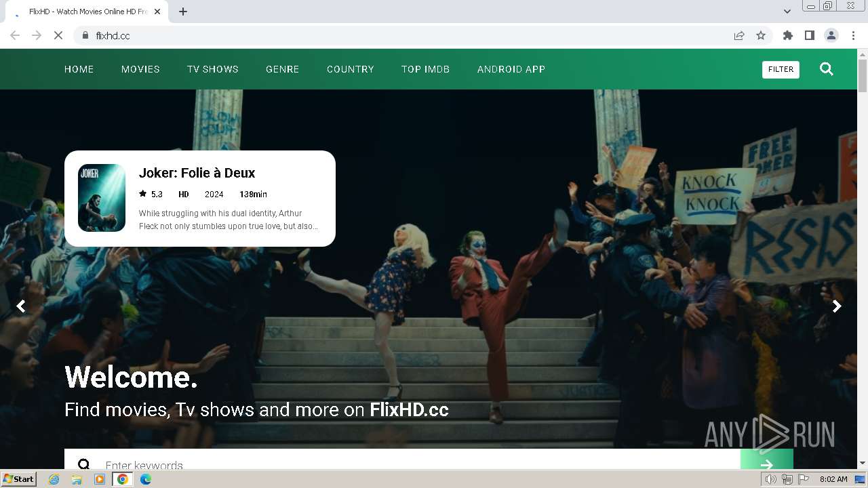Open Chrome three-dot menu
The image size is (868, 488).
point(853,35)
